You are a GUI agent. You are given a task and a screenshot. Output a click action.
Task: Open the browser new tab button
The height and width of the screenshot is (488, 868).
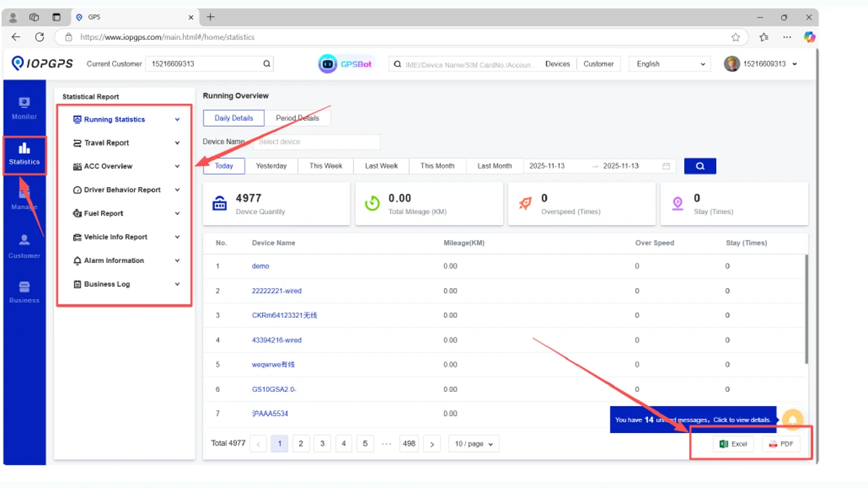tap(210, 17)
